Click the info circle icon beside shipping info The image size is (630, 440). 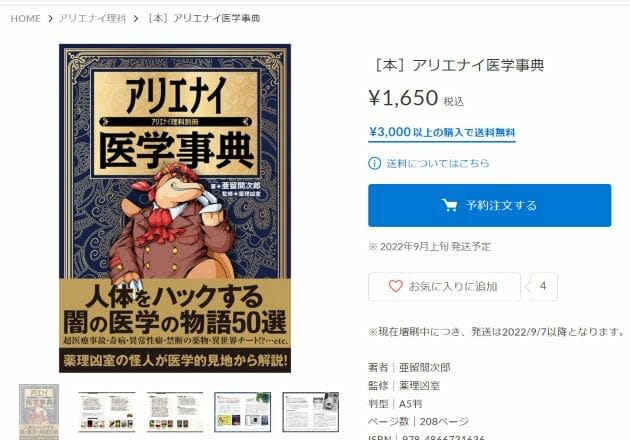coord(374,163)
